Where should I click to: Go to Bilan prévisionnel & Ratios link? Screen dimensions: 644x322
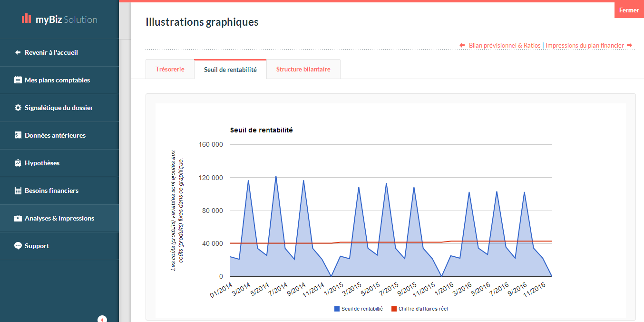(505, 45)
